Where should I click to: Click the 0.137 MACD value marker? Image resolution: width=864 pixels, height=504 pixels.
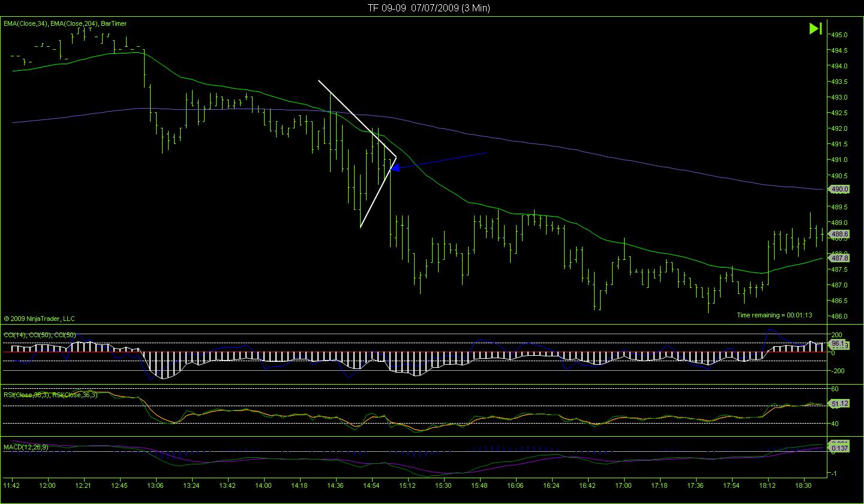(x=838, y=448)
